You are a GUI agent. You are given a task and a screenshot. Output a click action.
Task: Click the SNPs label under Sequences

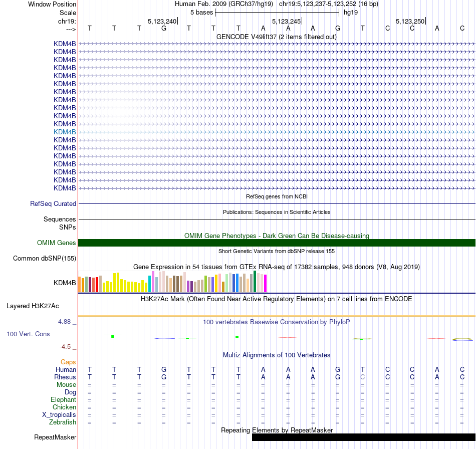68,227
